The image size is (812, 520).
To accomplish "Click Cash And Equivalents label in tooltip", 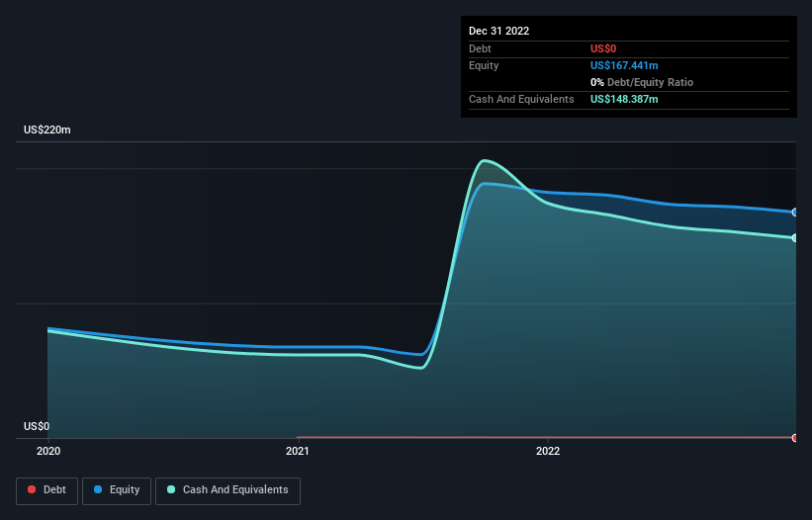I will (x=521, y=99).
